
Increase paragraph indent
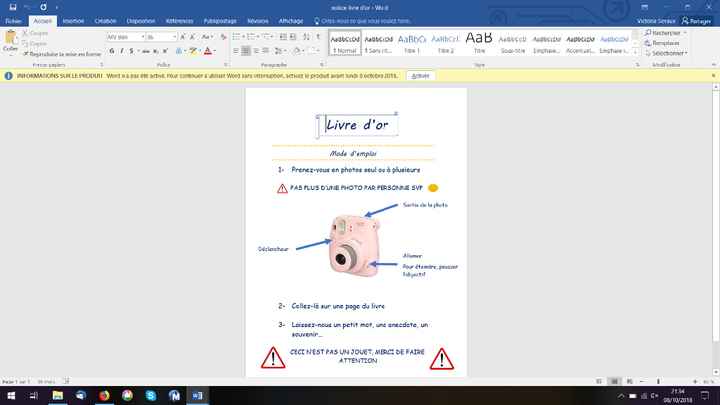(293, 37)
